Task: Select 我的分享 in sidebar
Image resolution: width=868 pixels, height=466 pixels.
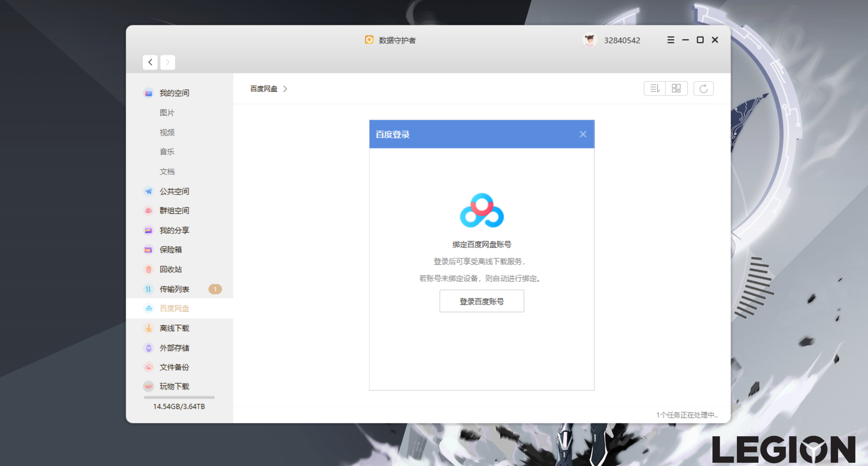Action: point(175,231)
